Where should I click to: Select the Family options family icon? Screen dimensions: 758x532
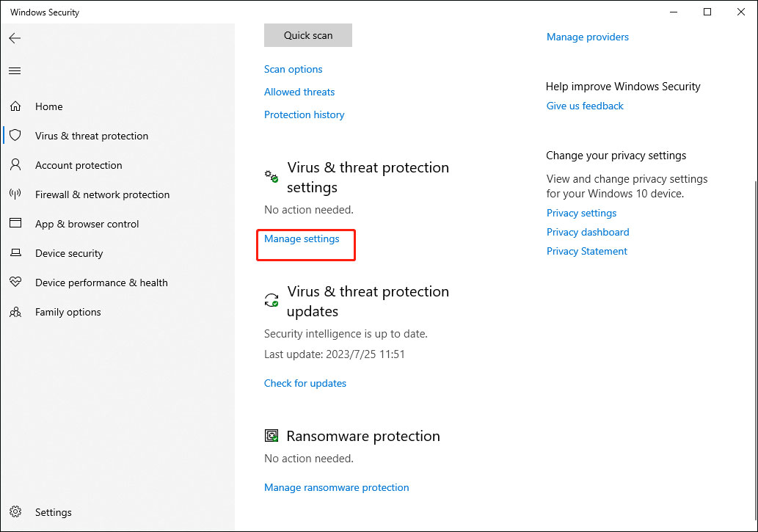click(x=15, y=312)
